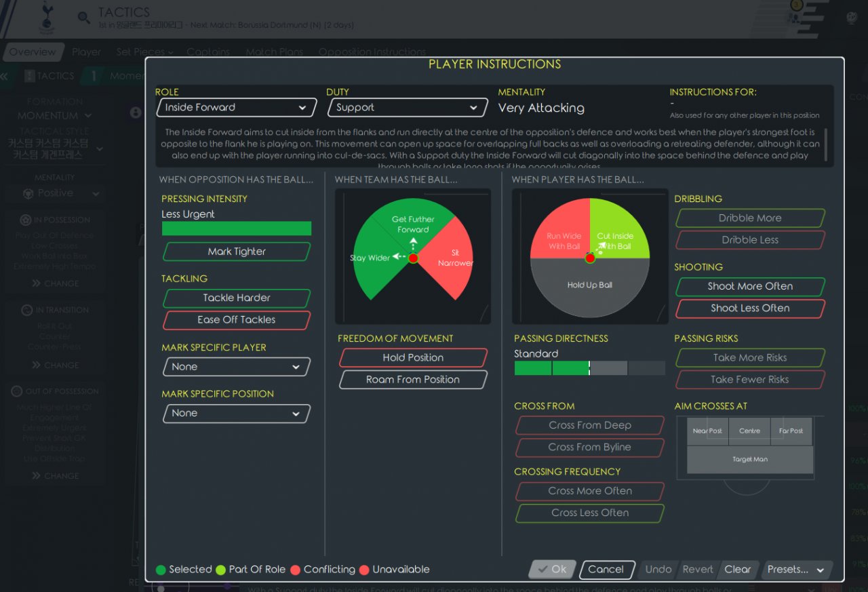Enable the Tackle Harder instruction
868x592 pixels.
coord(237,298)
